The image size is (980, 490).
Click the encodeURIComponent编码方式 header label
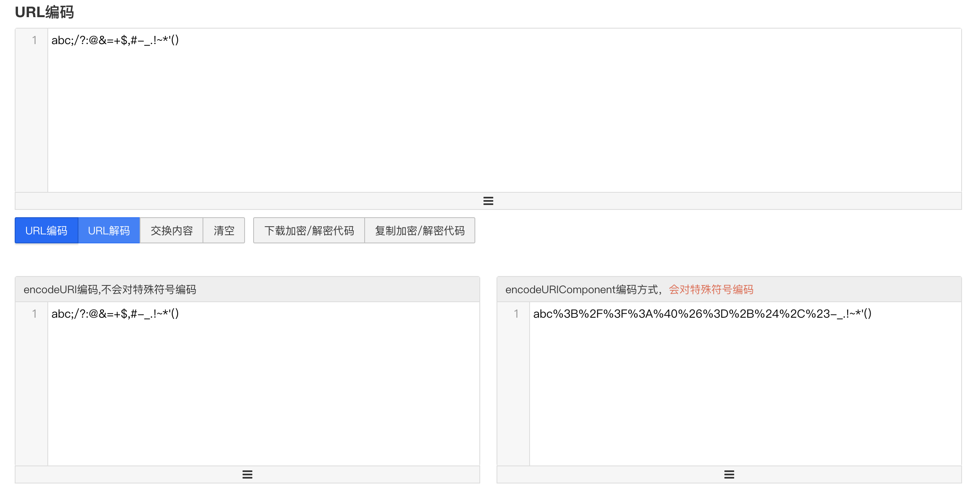(x=581, y=290)
